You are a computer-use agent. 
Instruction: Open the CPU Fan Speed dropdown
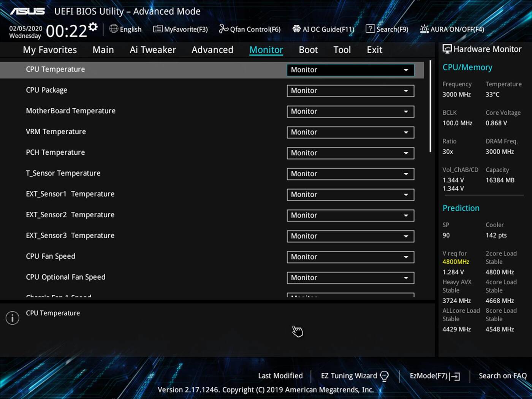pyautogui.click(x=350, y=257)
